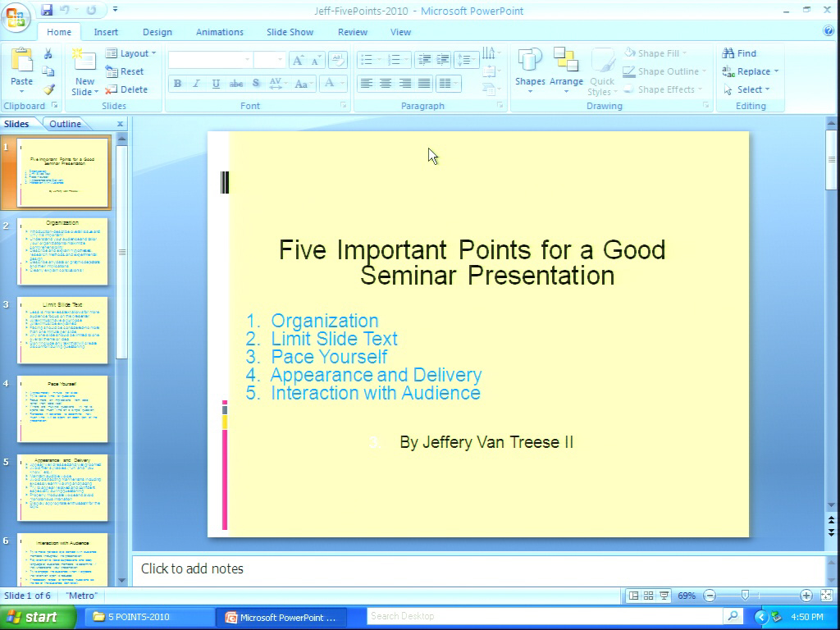Switch to the Insert ribbon tab

(106, 32)
